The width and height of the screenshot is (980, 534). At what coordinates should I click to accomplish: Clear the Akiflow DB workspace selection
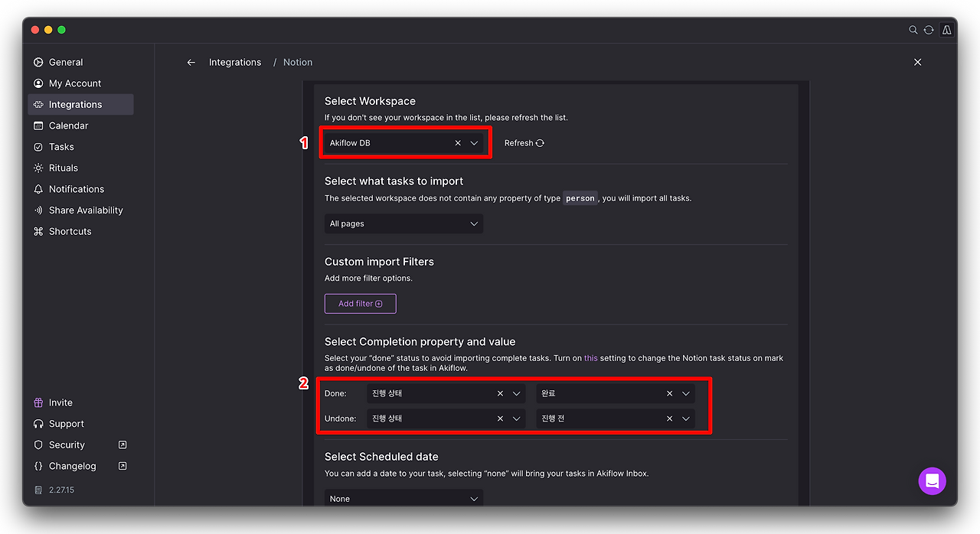coord(458,143)
